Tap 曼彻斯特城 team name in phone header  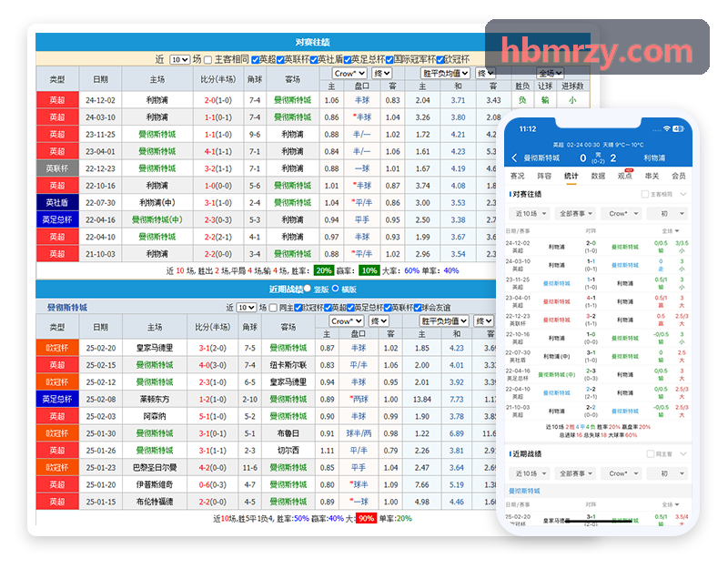coord(541,157)
